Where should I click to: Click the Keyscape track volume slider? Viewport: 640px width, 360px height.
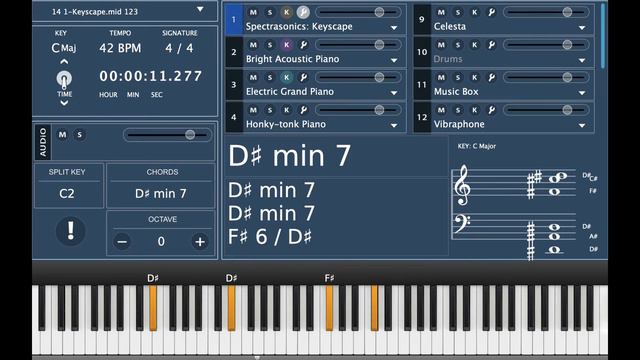coord(358,12)
